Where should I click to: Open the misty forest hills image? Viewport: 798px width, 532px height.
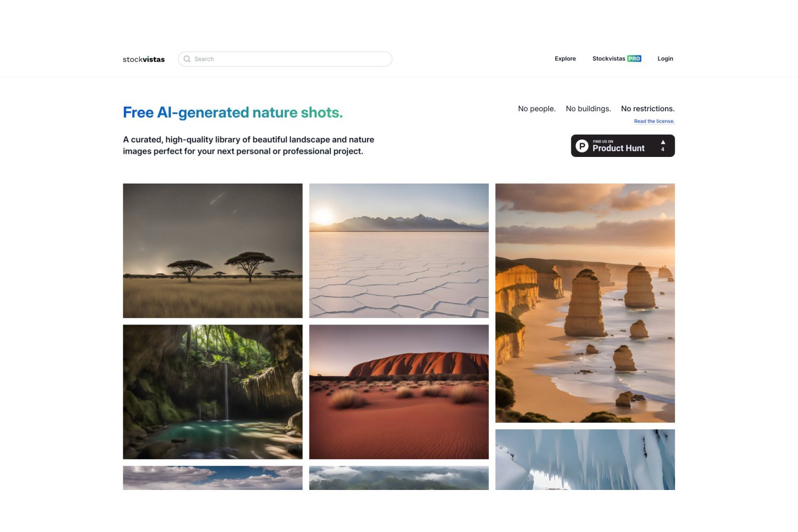tap(399, 478)
